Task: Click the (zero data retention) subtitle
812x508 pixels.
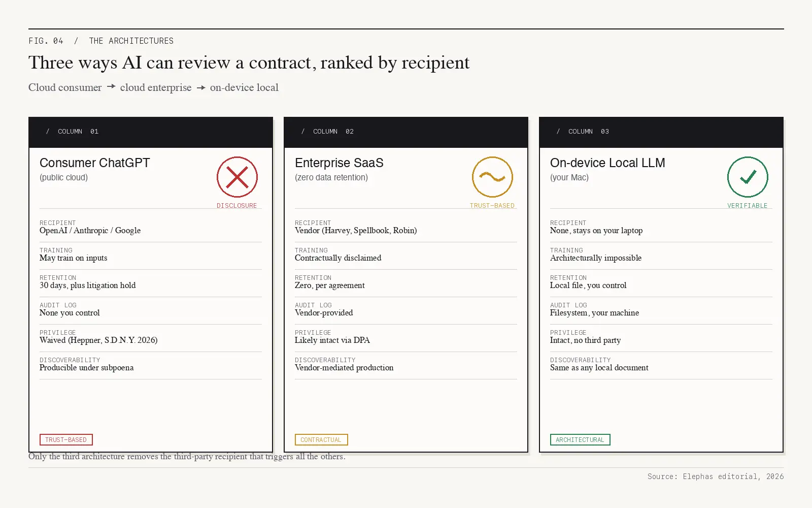Action: 331,177
